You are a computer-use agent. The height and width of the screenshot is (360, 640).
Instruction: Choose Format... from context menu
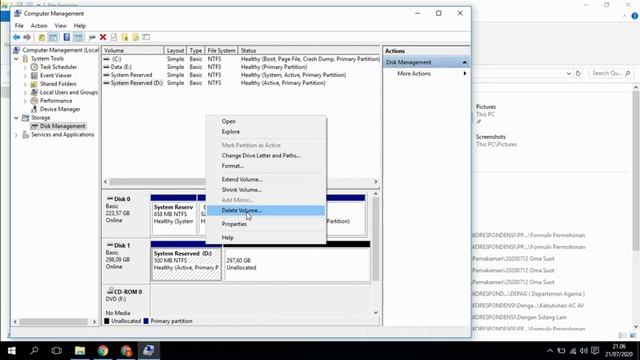(x=266, y=166)
